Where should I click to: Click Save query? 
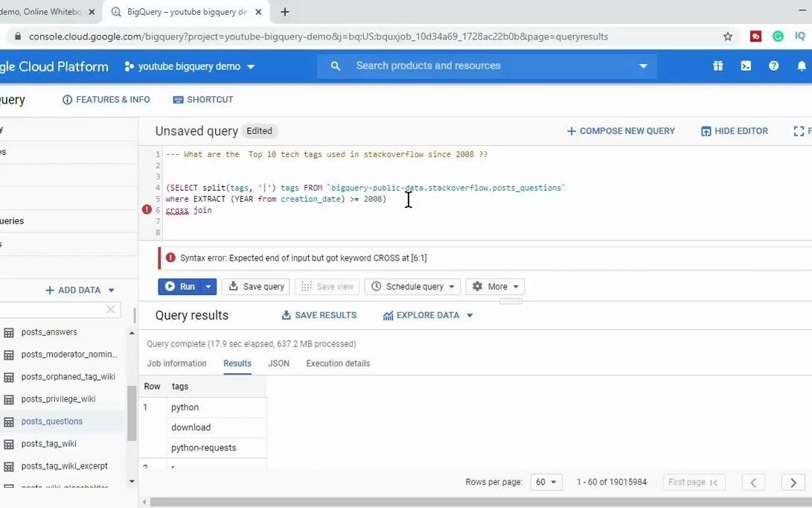256,287
